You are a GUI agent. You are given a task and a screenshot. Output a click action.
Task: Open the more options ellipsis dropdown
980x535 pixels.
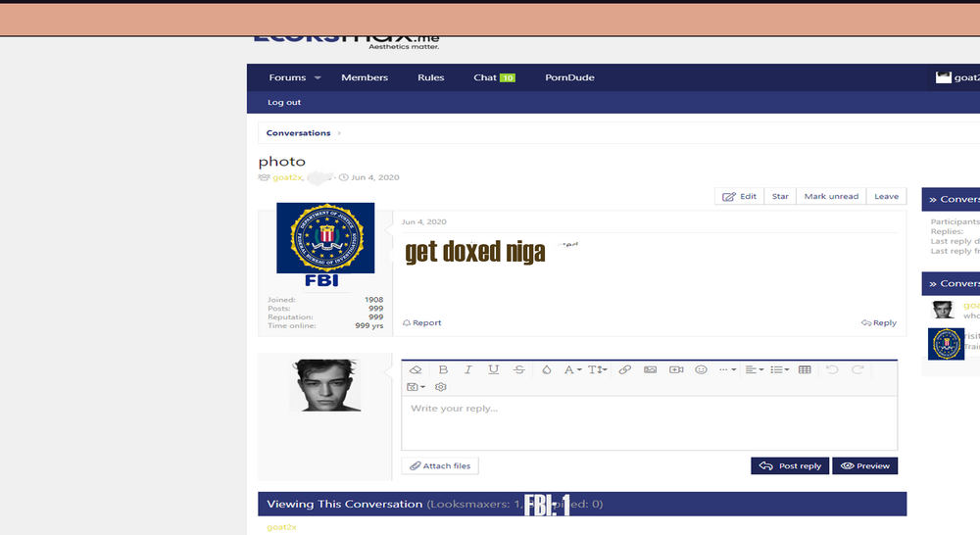(727, 370)
